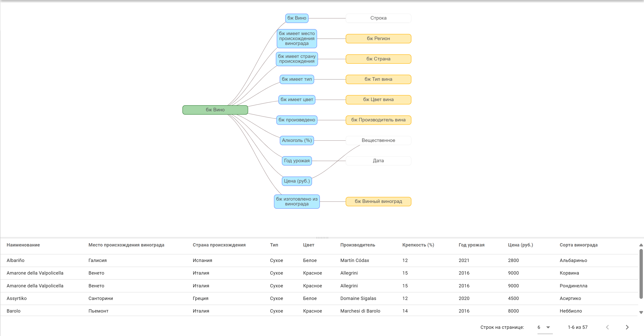
Task: Click price cell '4500'
Action: coord(513,298)
